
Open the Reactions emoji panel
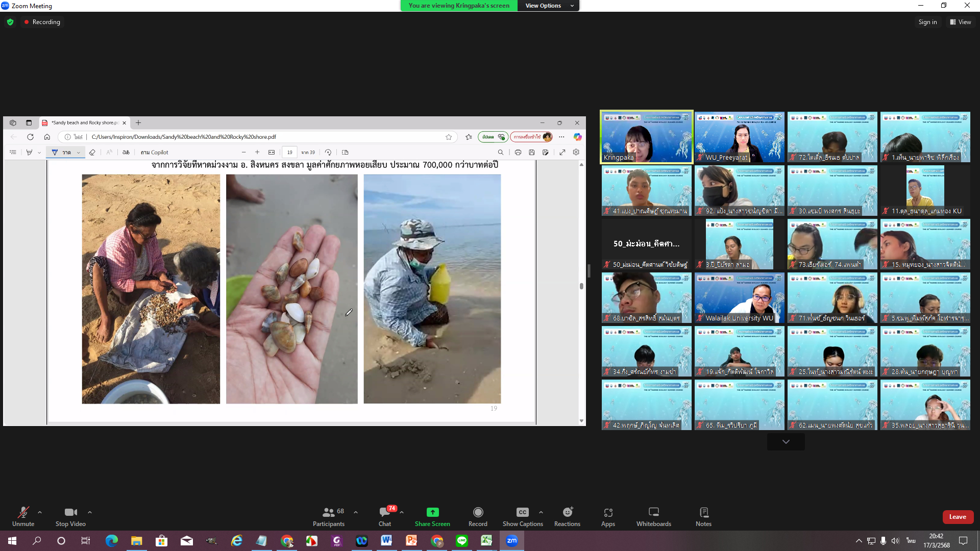pos(567,515)
